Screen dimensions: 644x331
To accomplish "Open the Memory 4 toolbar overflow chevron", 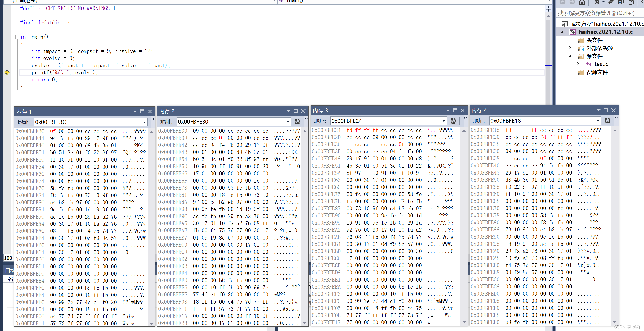I will [616, 118].
